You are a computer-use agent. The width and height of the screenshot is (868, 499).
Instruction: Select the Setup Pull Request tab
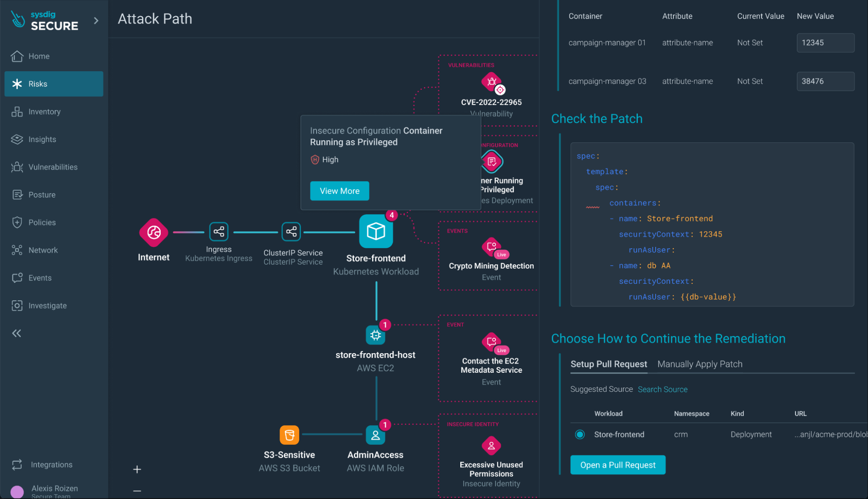click(x=608, y=364)
